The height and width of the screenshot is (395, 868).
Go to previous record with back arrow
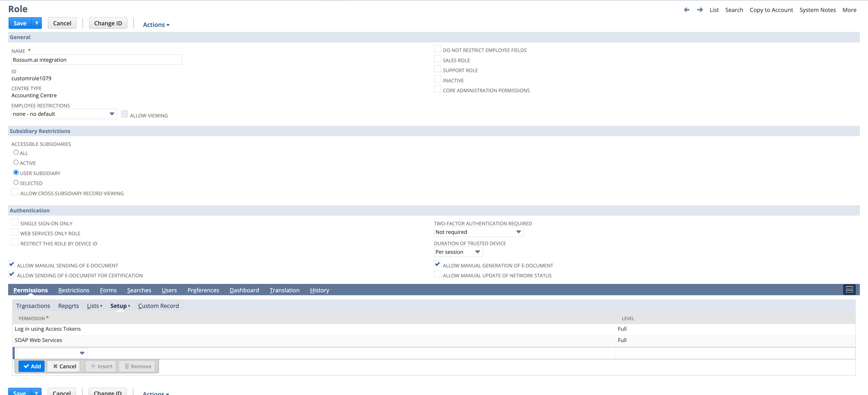686,10
